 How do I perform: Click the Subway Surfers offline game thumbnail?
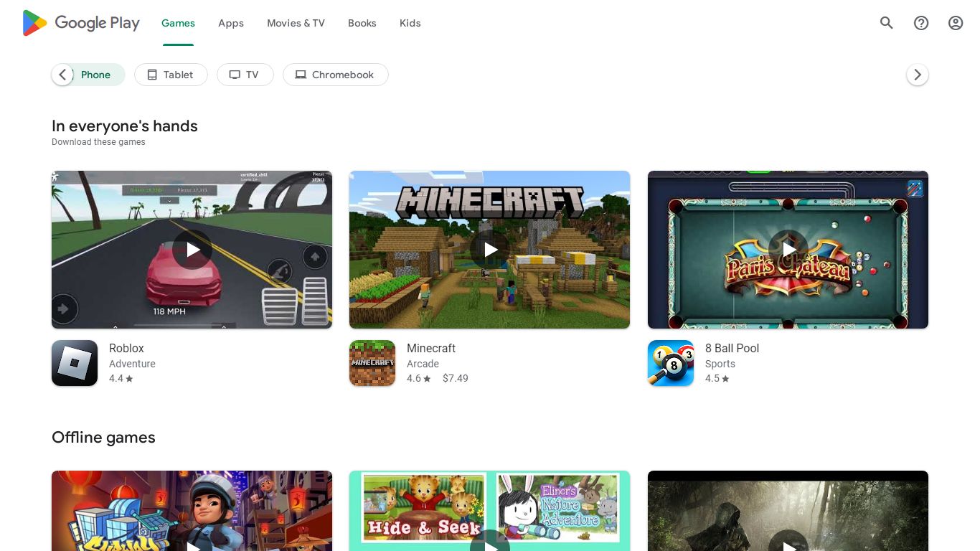[x=192, y=511]
